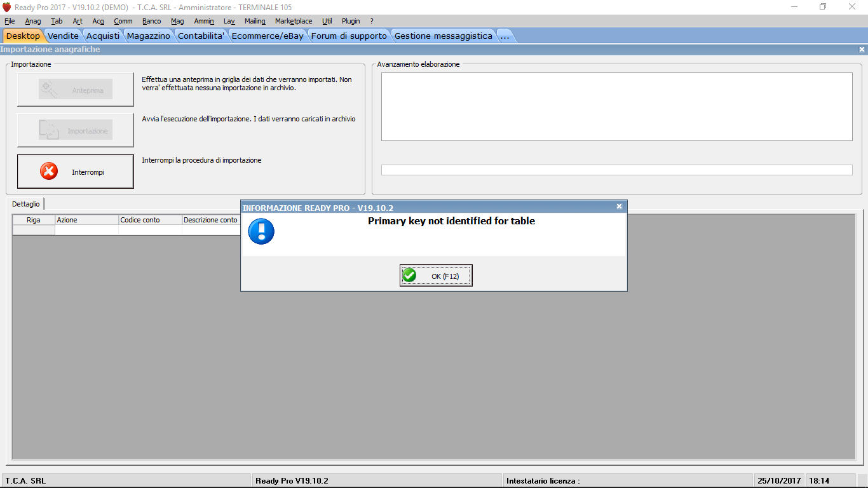Click the Descrizione conto column header

click(x=211, y=220)
